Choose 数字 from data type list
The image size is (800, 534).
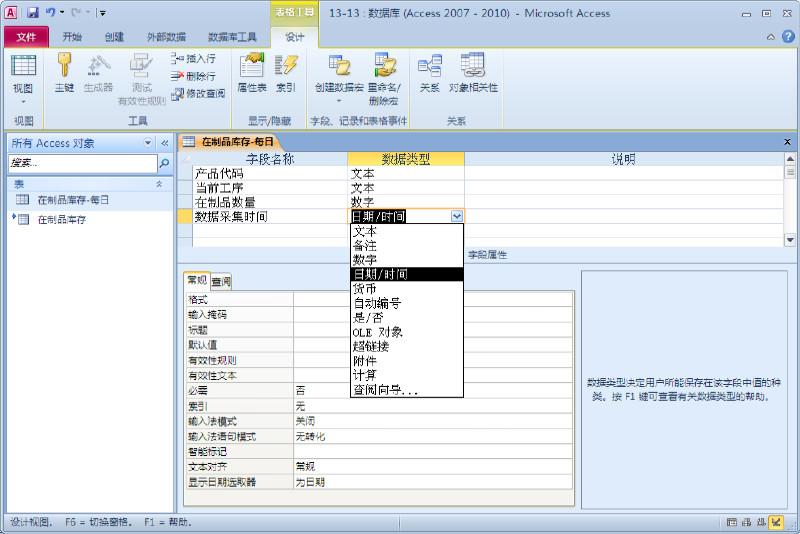(407, 260)
